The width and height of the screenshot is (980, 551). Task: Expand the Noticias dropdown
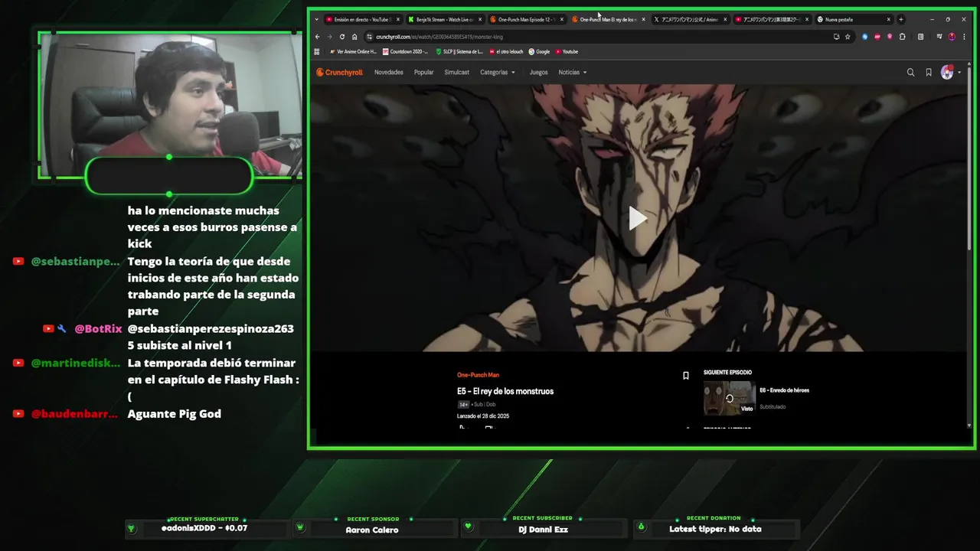573,73
